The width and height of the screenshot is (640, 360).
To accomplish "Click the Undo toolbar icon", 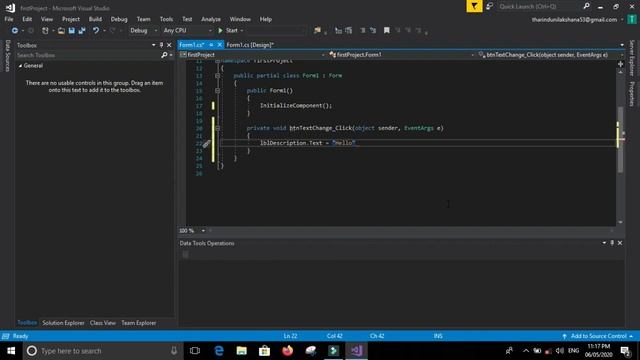I will (x=96, y=31).
